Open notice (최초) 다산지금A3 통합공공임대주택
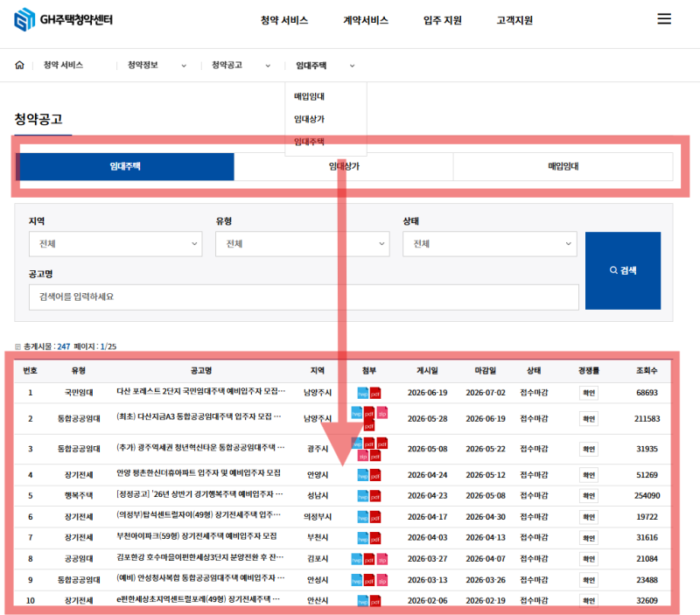 [x=199, y=416]
